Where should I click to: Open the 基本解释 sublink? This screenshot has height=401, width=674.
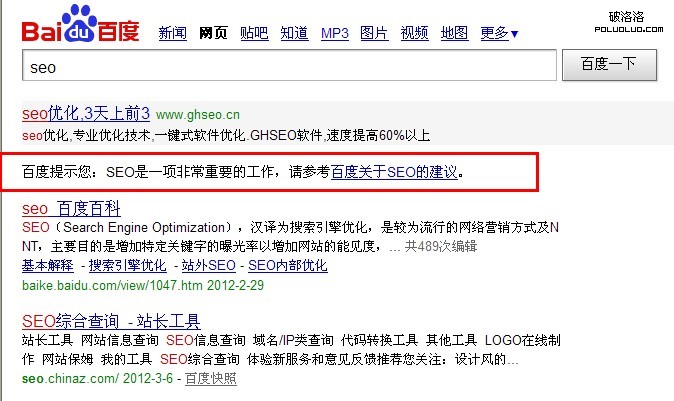[48, 266]
